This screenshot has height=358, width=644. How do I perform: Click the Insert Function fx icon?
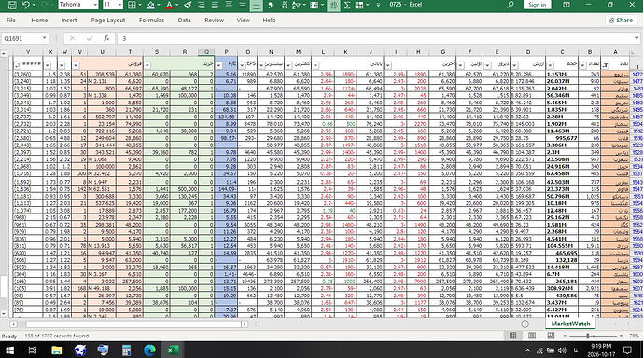click(106, 38)
